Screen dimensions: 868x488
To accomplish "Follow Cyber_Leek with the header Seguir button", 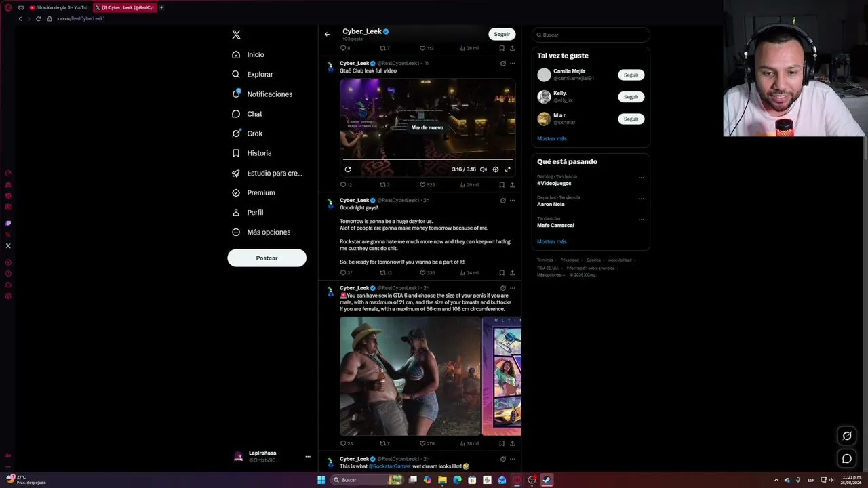I will point(502,34).
